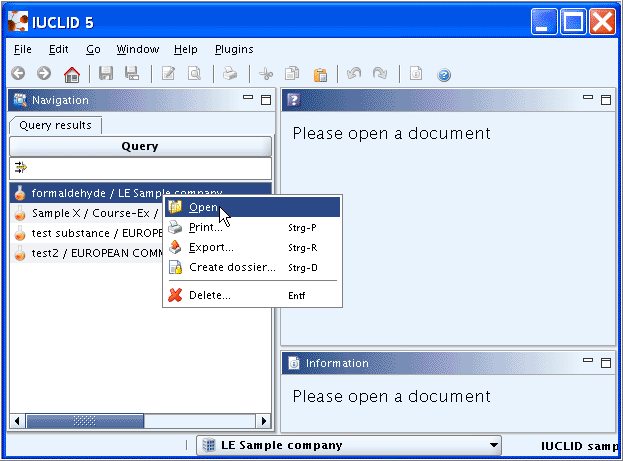Click the question mark icon in the document panel header

click(294, 99)
